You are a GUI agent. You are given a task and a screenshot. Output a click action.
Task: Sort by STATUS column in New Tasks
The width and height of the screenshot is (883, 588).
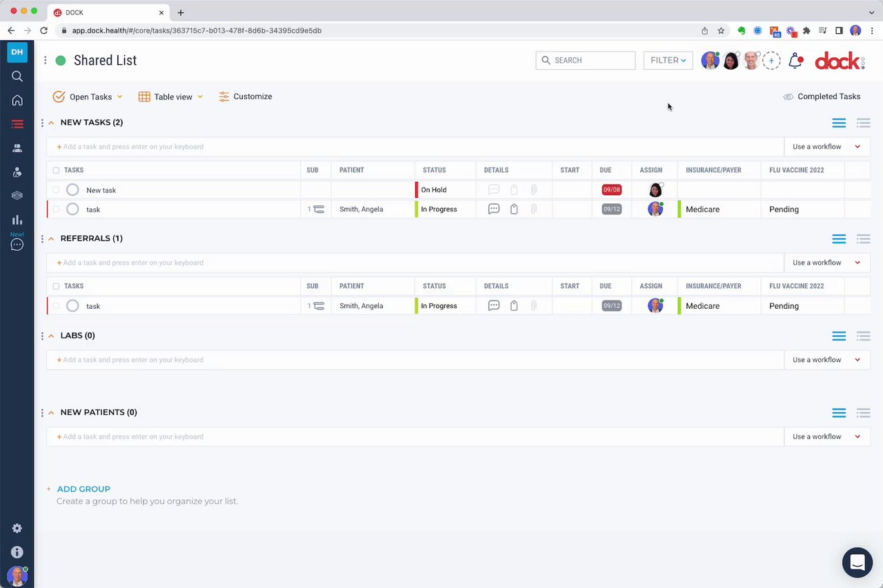tap(434, 170)
